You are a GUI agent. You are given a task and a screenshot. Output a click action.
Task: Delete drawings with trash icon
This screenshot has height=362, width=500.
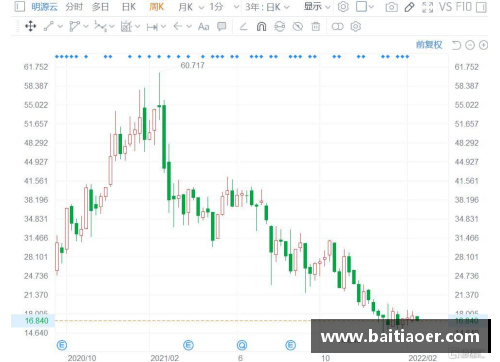point(316,26)
